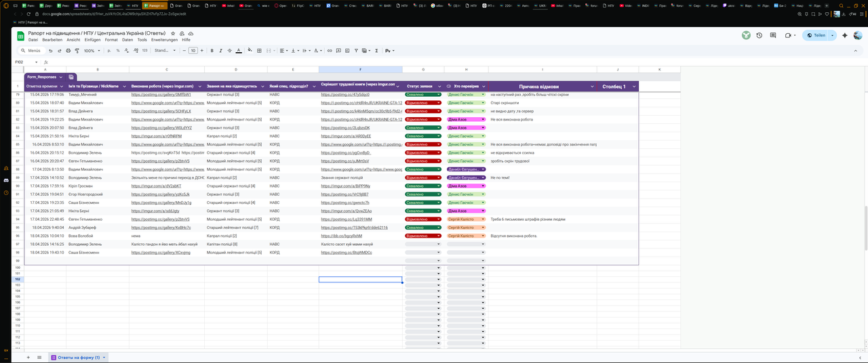Image resolution: width=868 pixels, height=363 pixels.
Task: Click the print icon in toolbar
Action: pos(68,51)
